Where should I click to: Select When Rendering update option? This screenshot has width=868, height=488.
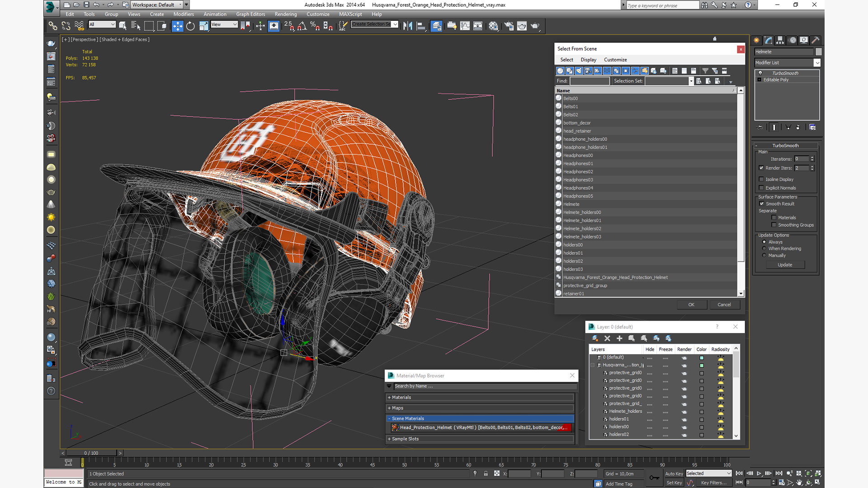point(764,249)
